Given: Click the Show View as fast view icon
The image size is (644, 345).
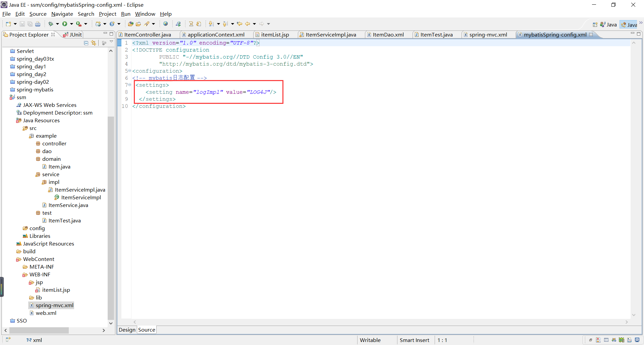Looking at the screenshot, I should coord(8,340).
